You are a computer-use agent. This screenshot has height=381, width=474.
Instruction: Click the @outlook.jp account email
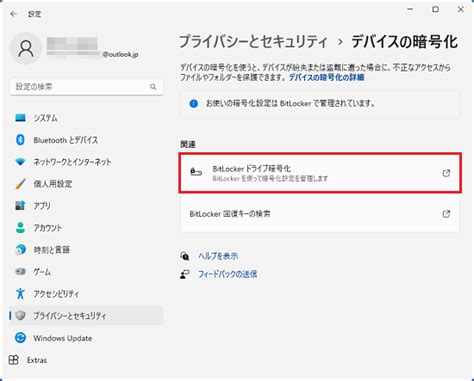pos(120,54)
